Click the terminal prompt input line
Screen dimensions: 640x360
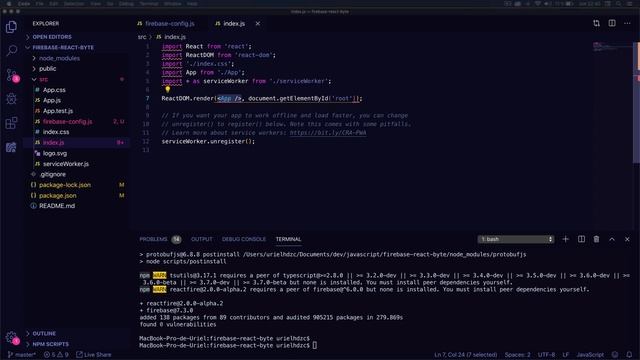(x=228, y=345)
